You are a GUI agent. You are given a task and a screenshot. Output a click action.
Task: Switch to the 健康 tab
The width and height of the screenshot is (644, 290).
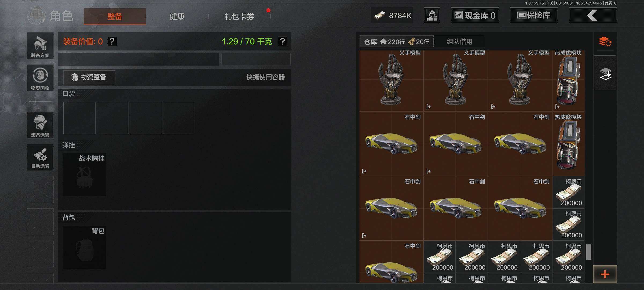pyautogui.click(x=177, y=16)
